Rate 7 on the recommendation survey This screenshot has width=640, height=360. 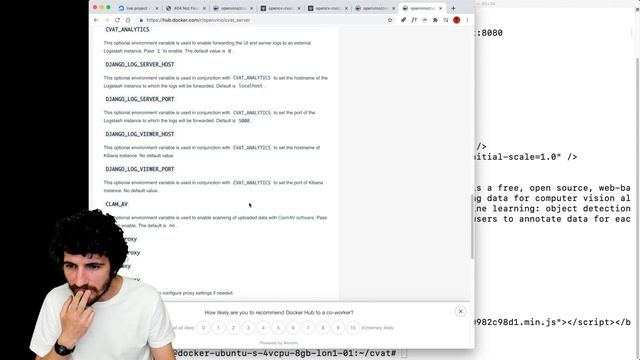(x=308, y=328)
